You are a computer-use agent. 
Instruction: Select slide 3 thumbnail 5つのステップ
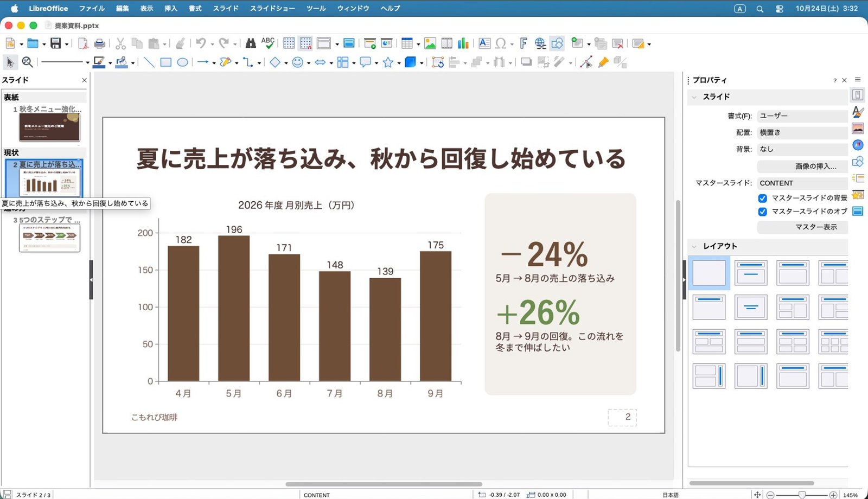point(49,238)
